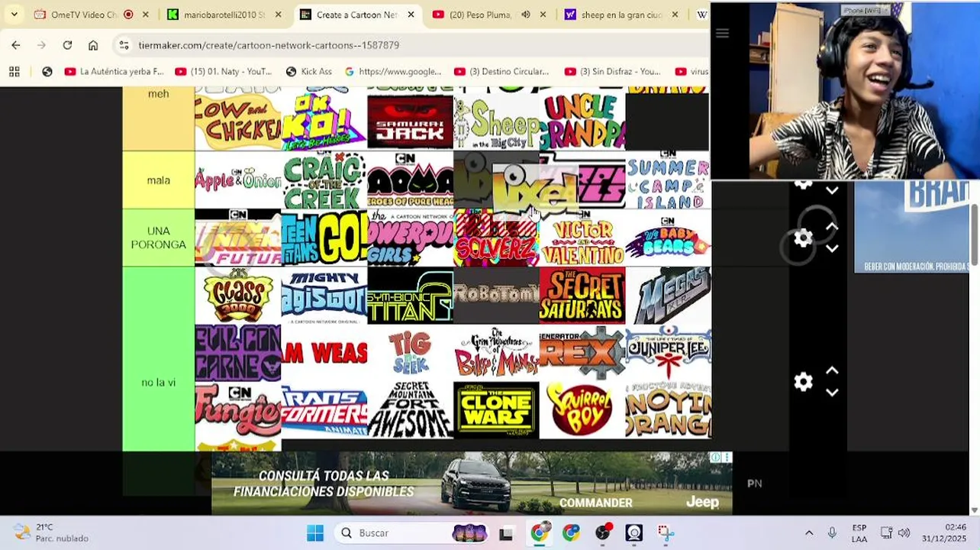The height and width of the screenshot is (550, 980).
Task: Reload the tiermaker page
Action: pos(67,45)
